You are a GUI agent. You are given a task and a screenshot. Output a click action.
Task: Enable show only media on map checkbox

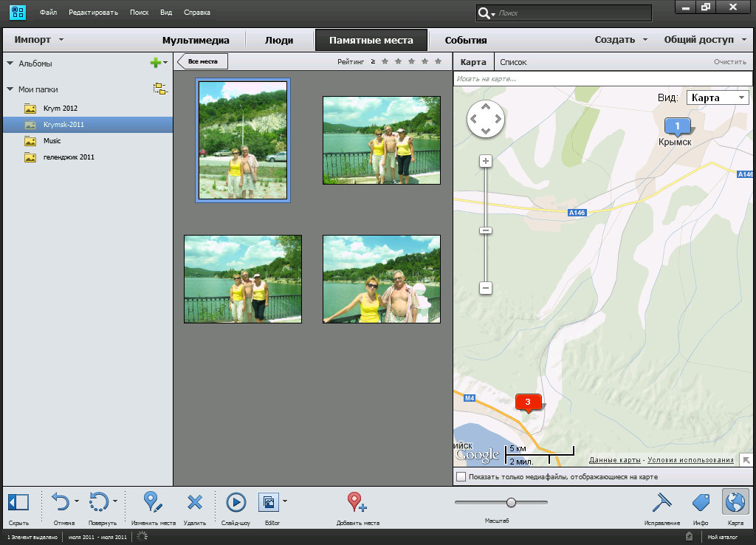pos(461,477)
